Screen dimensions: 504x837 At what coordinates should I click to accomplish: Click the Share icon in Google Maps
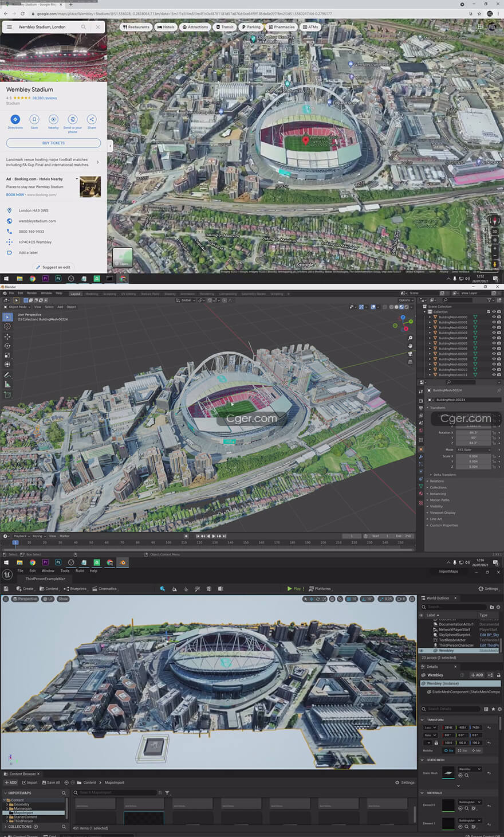pos(92,119)
